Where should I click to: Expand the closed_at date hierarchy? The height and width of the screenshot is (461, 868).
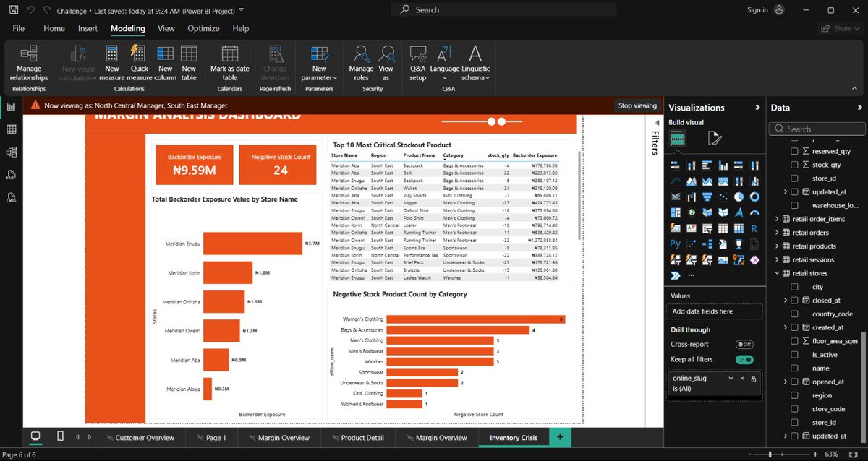tap(786, 301)
